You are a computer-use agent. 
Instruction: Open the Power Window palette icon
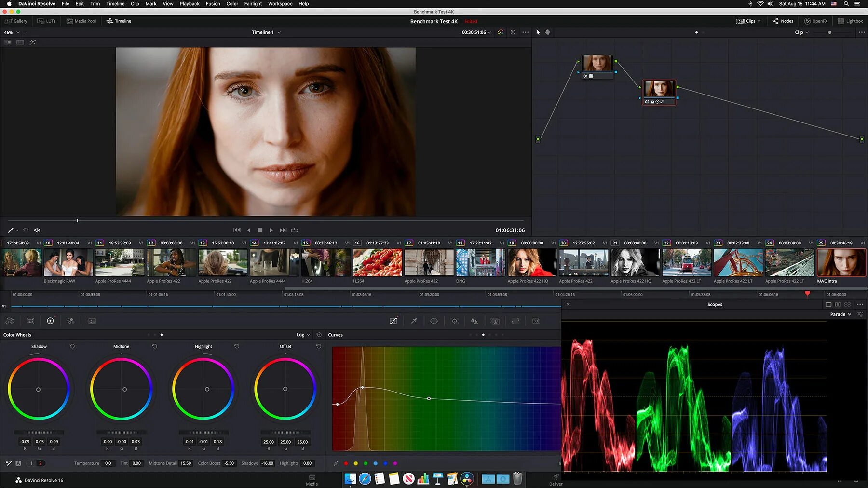point(434,321)
